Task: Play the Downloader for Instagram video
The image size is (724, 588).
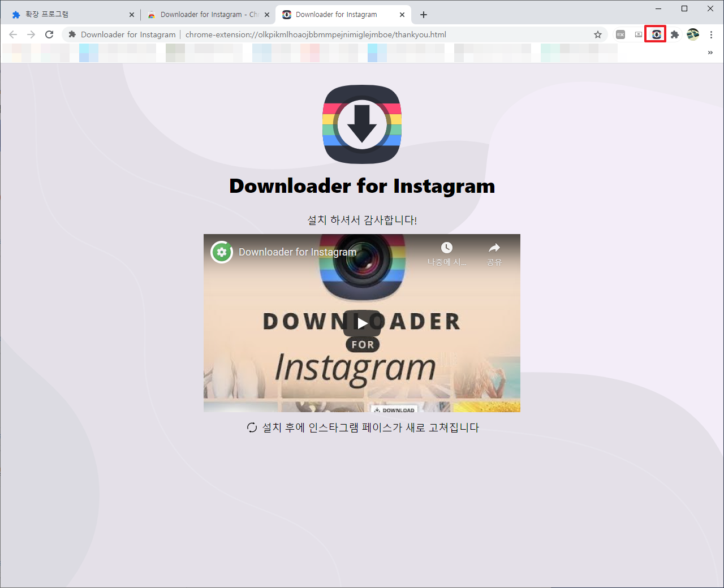Action: [x=362, y=323]
